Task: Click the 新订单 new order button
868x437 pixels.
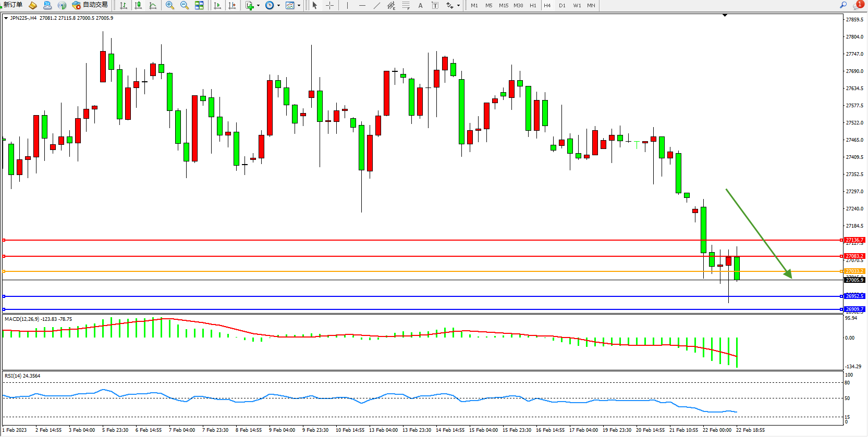Action: click(13, 5)
